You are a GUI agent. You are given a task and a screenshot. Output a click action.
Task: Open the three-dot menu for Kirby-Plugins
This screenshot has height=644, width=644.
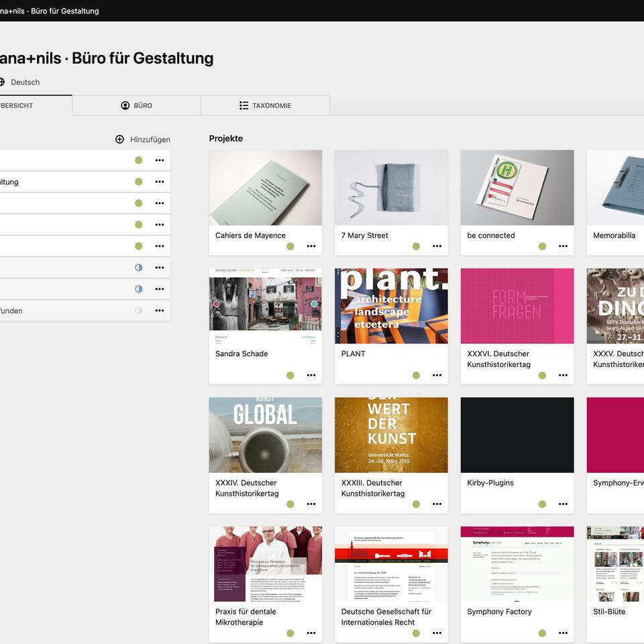pyautogui.click(x=563, y=504)
